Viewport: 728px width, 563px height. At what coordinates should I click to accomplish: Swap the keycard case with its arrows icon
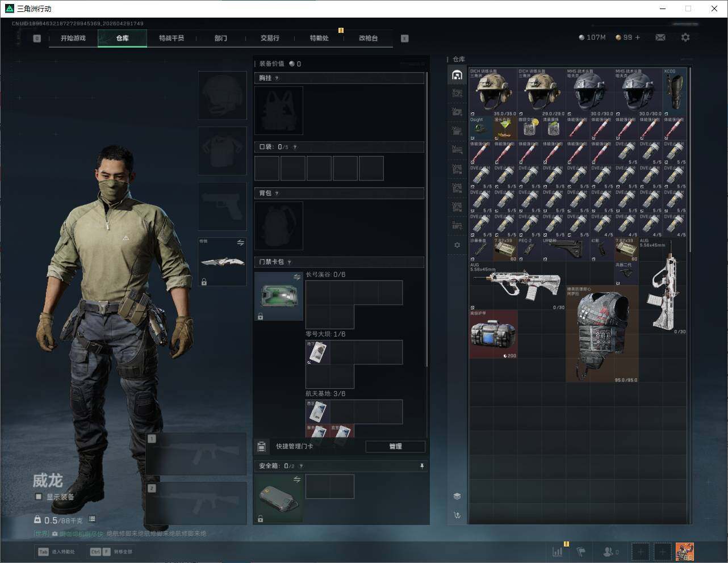pyautogui.click(x=296, y=277)
